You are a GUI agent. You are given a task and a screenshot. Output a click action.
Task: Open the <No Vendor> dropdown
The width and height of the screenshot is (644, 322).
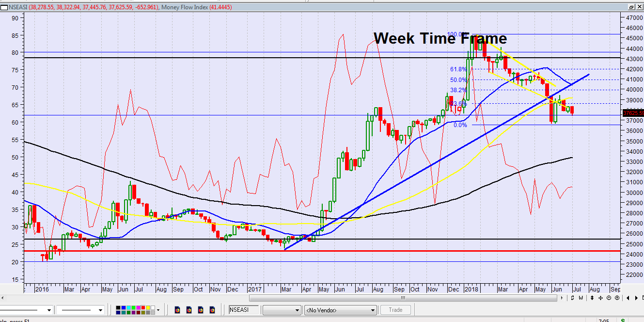coord(340,310)
